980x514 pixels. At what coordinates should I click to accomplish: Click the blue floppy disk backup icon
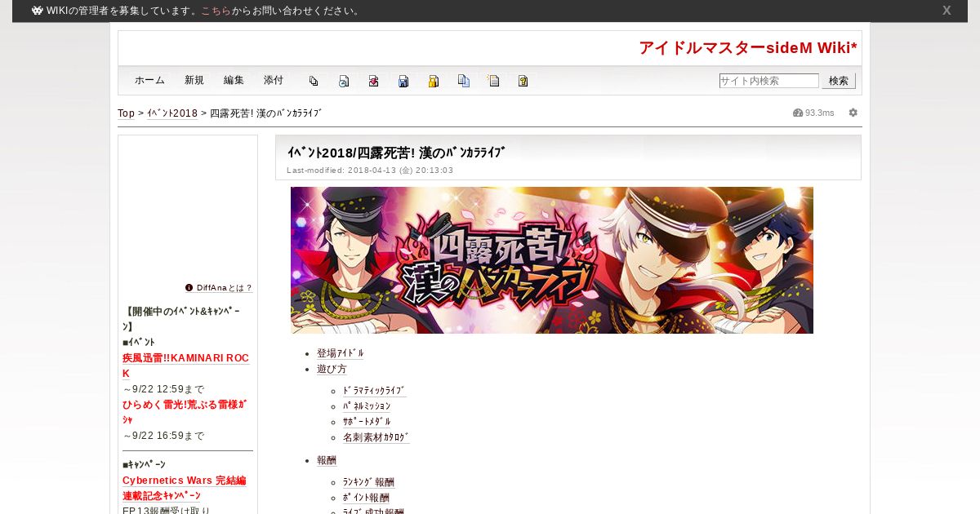pos(403,81)
